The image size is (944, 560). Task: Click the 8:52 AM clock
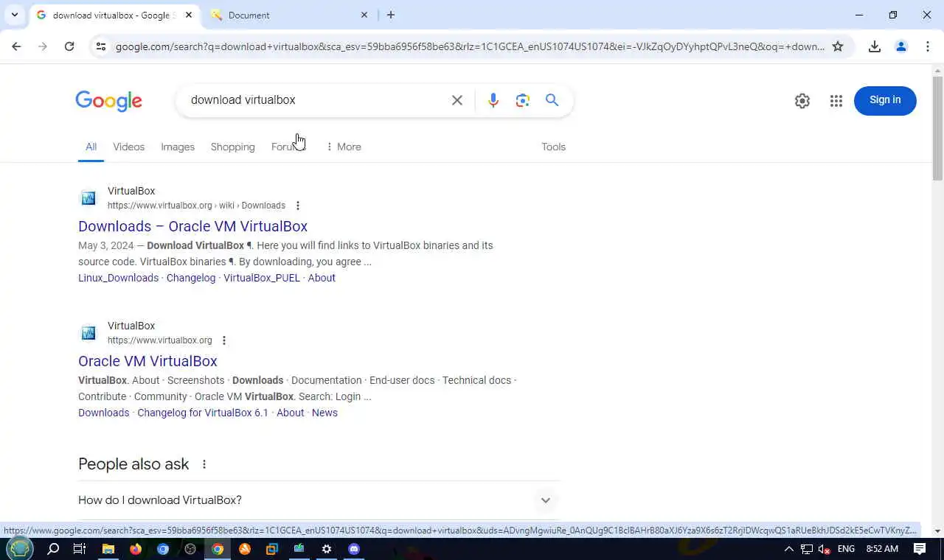pos(882,549)
